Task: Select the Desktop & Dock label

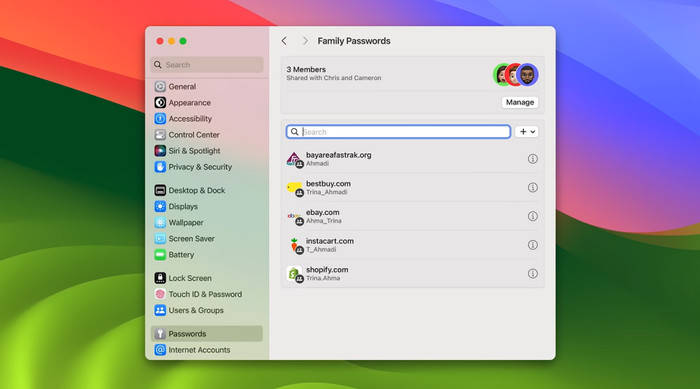Action: 196,190
